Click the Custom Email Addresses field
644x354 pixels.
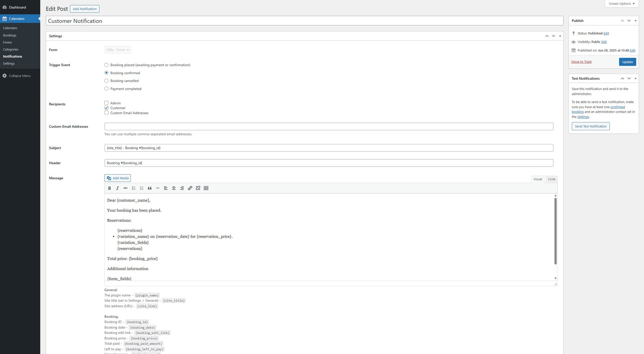pos(329,127)
